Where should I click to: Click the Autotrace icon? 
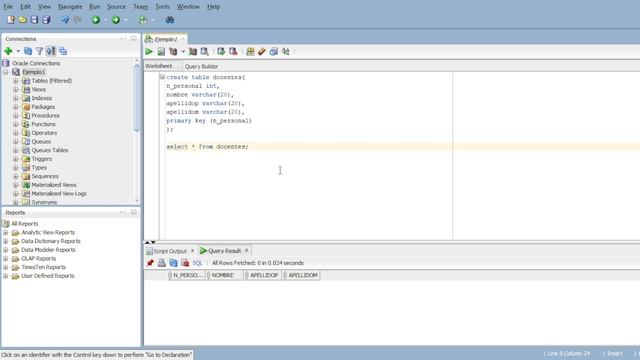point(193,51)
